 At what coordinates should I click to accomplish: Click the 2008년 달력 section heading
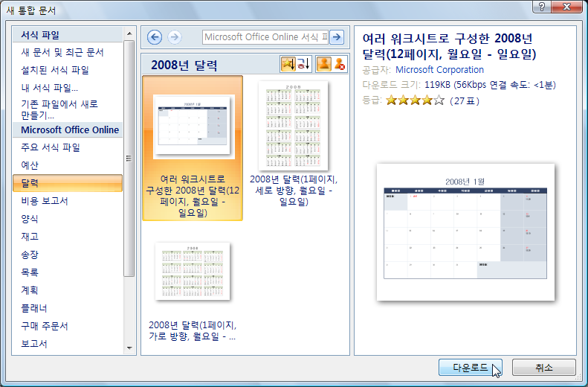click(184, 65)
